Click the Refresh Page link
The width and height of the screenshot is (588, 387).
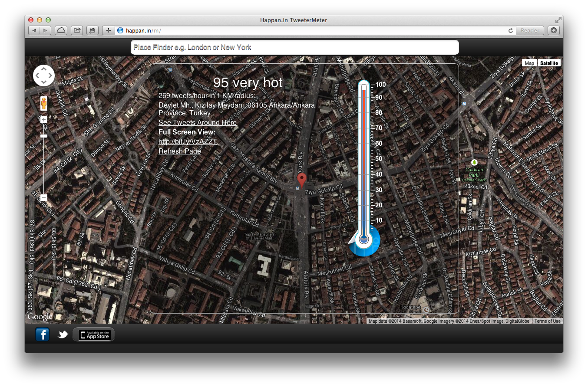pyautogui.click(x=179, y=151)
